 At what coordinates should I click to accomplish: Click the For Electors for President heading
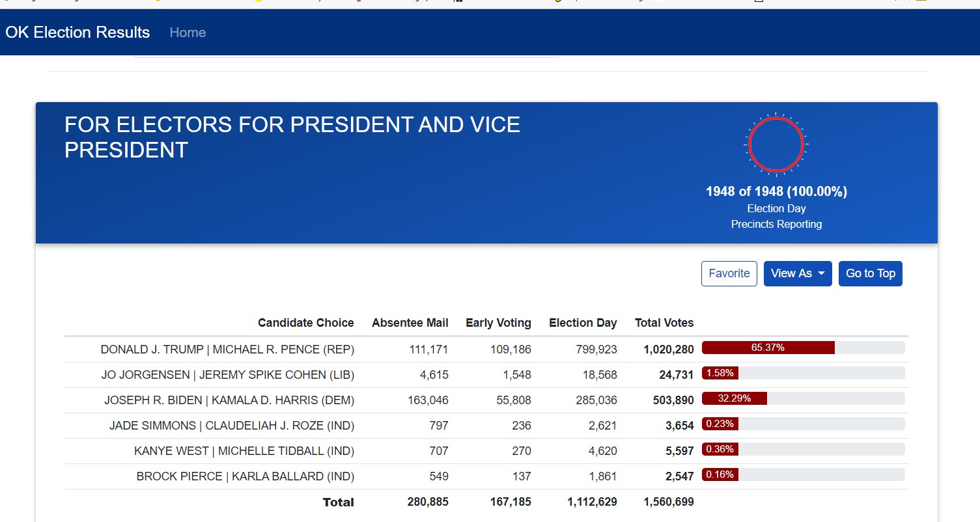[292, 137]
